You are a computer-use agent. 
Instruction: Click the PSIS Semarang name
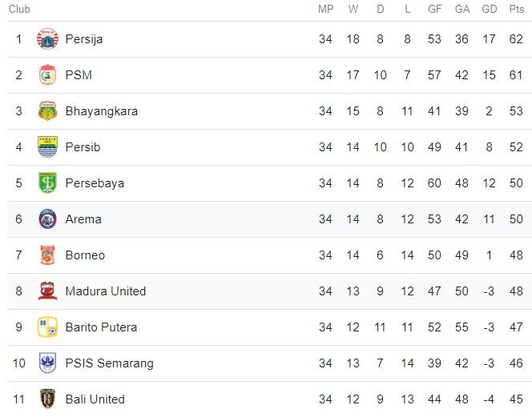[109, 363]
